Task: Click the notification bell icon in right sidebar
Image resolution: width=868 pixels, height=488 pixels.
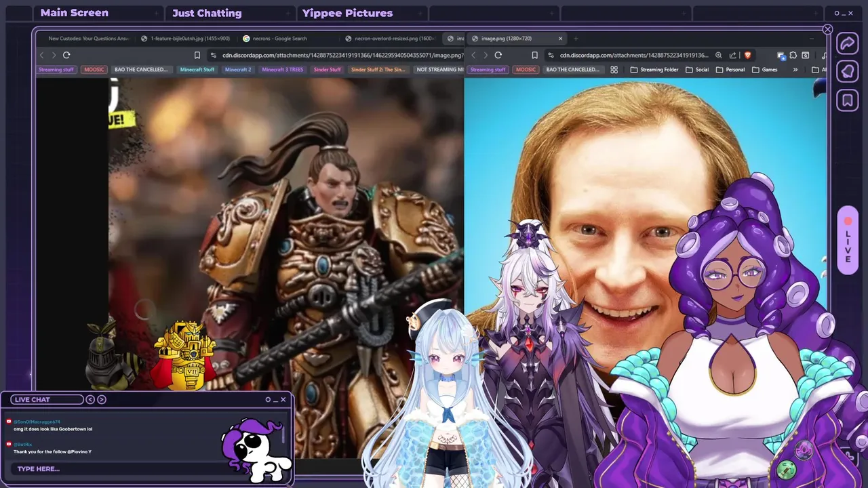Action: pyautogui.click(x=847, y=72)
